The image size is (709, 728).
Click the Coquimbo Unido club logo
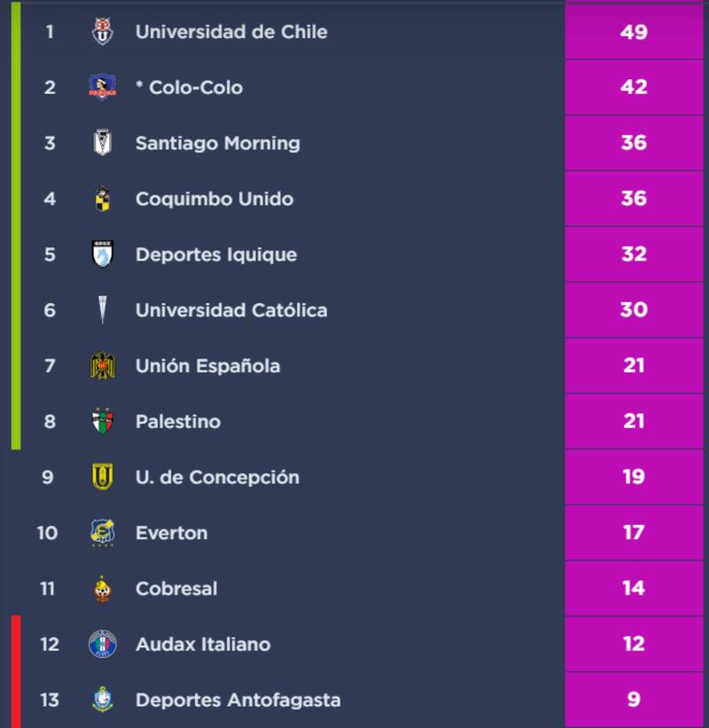tap(103, 199)
